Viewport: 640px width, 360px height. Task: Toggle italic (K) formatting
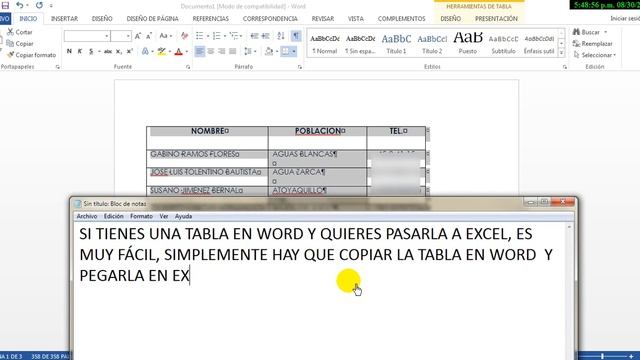(x=80, y=51)
